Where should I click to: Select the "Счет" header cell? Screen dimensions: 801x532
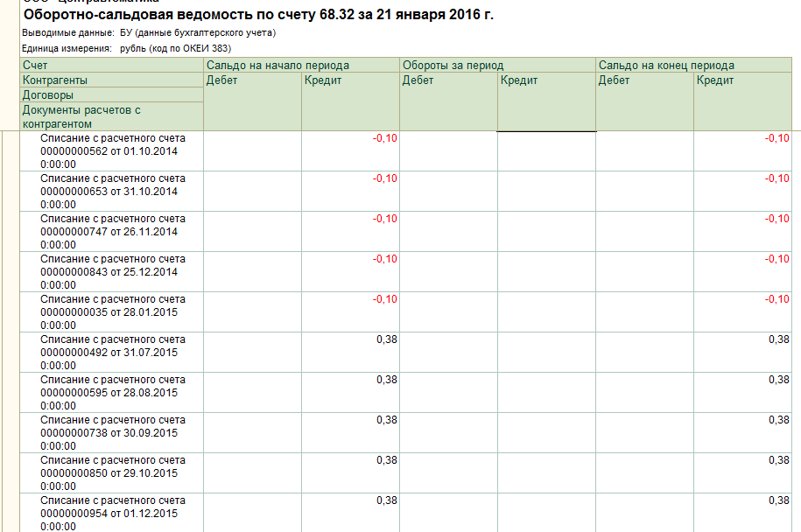pyautogui.click(x=112, y=66)
